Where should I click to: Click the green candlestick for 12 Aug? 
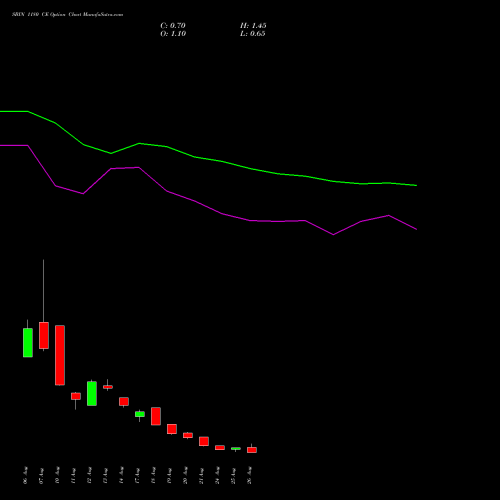(x=92, y=393)
